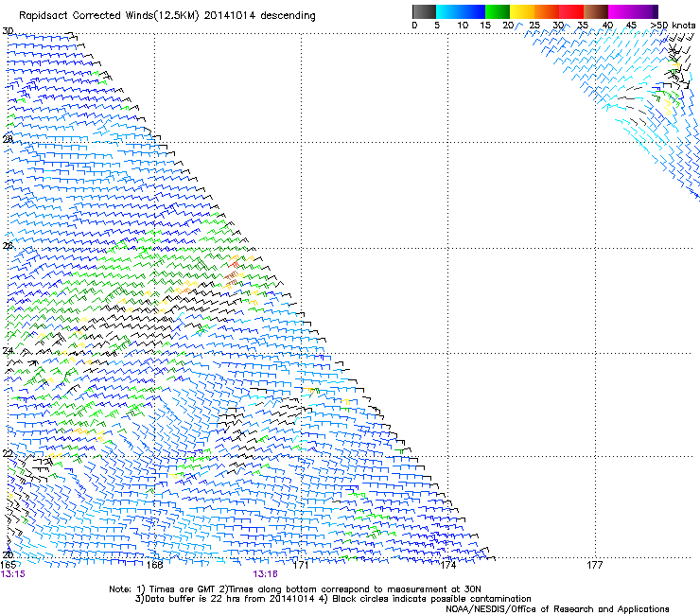Select the red 30-35 knots legend swatch
The image size is (700, 615).
(571, 11)
